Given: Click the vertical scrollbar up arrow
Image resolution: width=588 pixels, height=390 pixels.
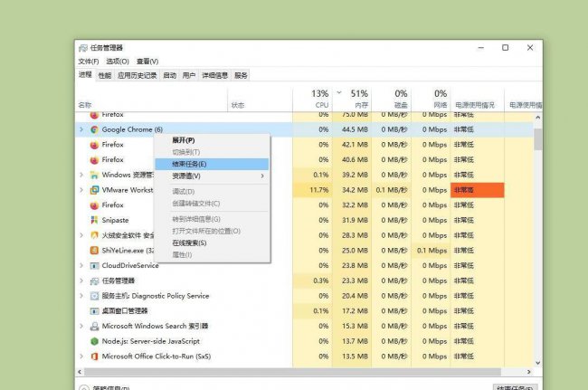Looking at the screenshot, I should 538,118.
